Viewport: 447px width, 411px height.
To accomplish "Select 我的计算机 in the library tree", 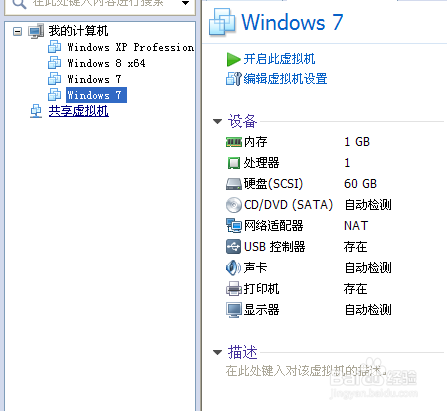I will 78,31.
